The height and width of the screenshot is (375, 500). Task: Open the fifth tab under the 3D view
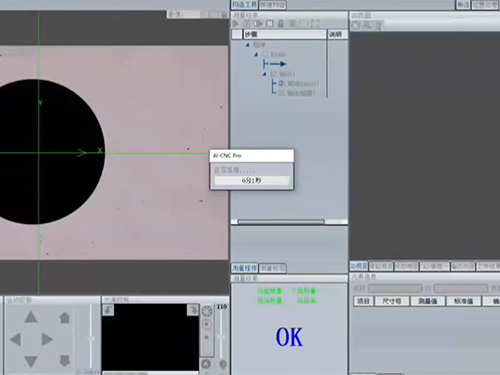463,266
